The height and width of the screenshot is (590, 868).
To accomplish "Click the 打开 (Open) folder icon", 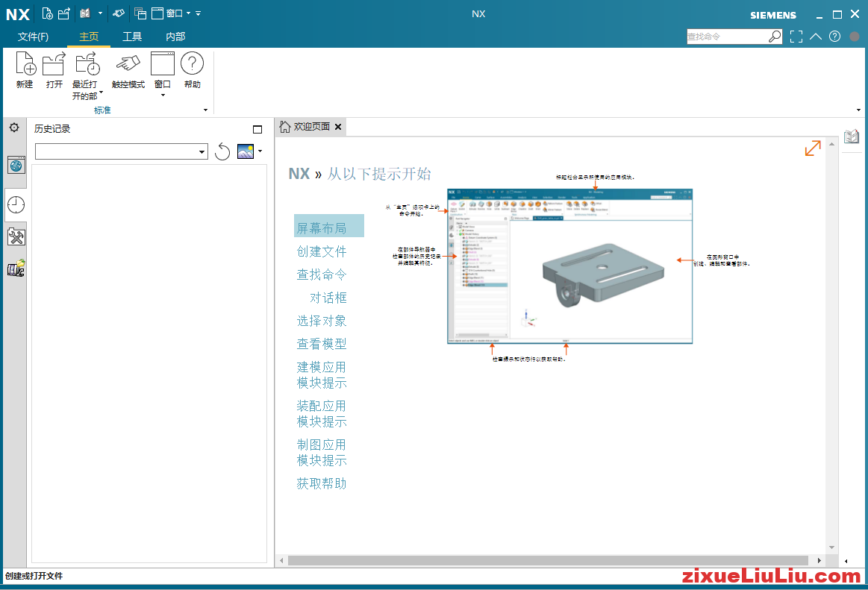I will point(54,65).
